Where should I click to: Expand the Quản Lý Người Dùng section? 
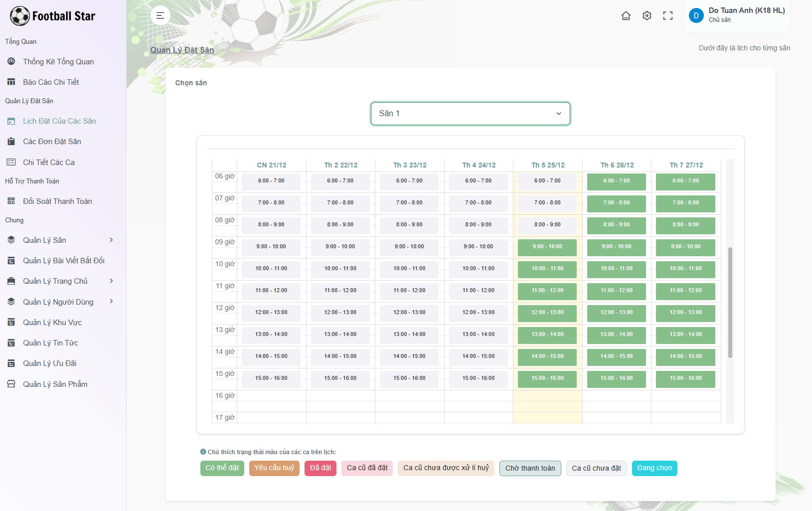[x=60, y=302]
